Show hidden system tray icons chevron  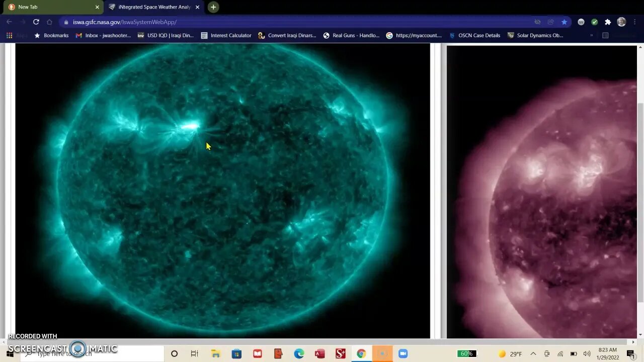point(533,354)
